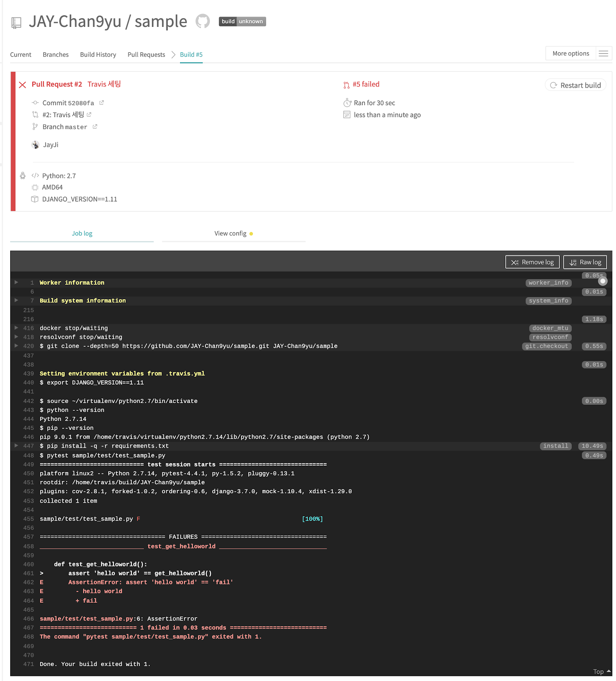
Task: Click log line number 471
Action: [x=29, y=664]
